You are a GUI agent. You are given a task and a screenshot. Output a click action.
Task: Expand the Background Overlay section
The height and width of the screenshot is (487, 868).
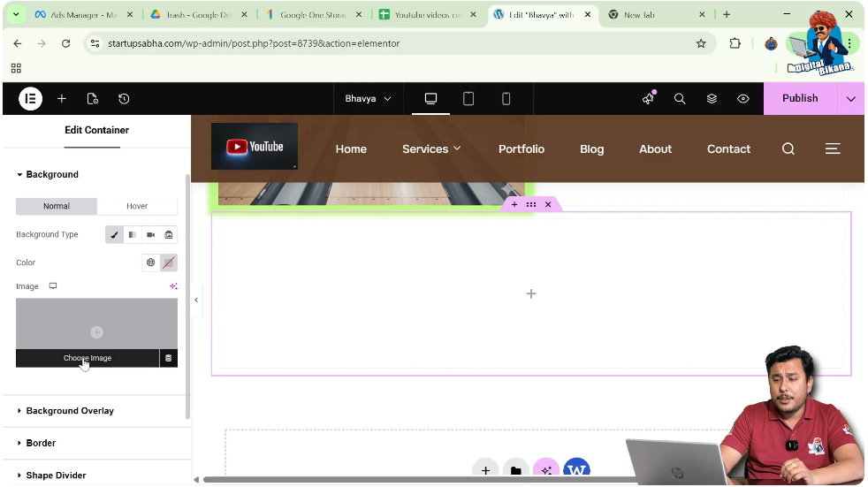pyautogui.click(x=70, y=411)
